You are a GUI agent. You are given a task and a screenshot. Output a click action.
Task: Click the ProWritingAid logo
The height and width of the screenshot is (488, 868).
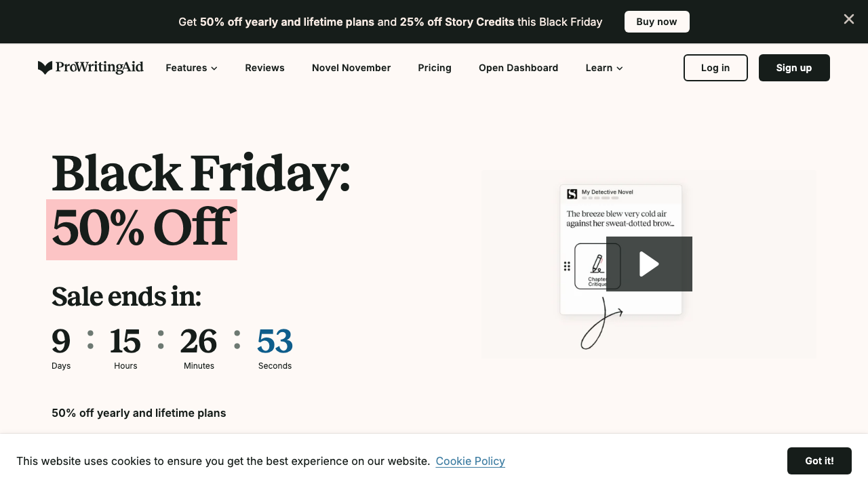click(x=91, y=68)
